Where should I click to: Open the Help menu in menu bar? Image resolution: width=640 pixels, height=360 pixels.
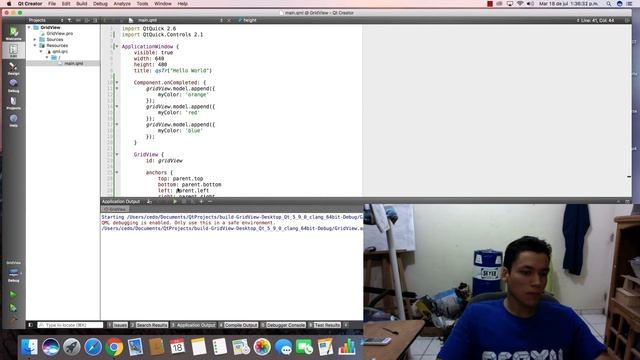point(182,4)
